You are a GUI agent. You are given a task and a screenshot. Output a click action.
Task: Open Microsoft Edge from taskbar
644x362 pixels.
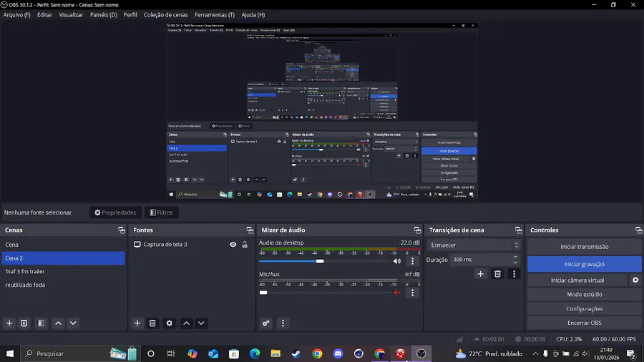click(x=255, y=353)
